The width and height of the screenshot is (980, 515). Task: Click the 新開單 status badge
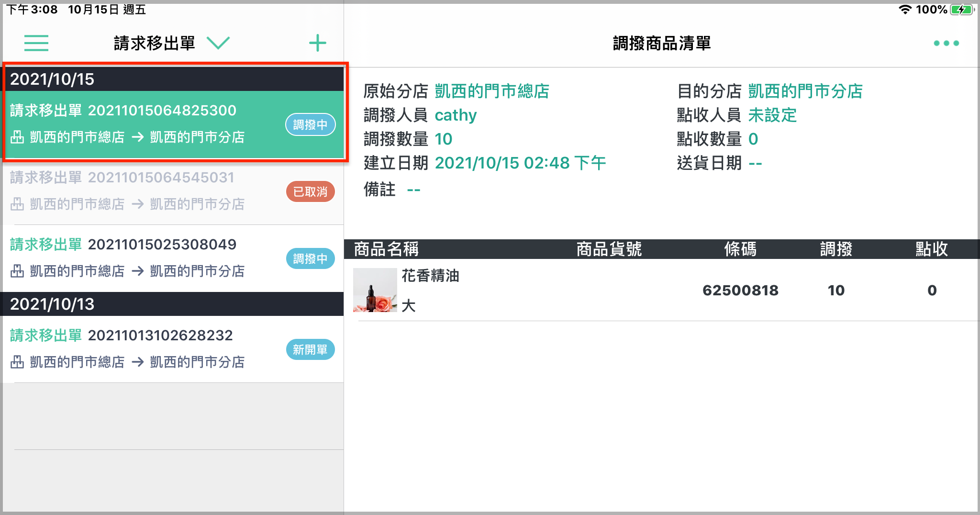(311, 349)
